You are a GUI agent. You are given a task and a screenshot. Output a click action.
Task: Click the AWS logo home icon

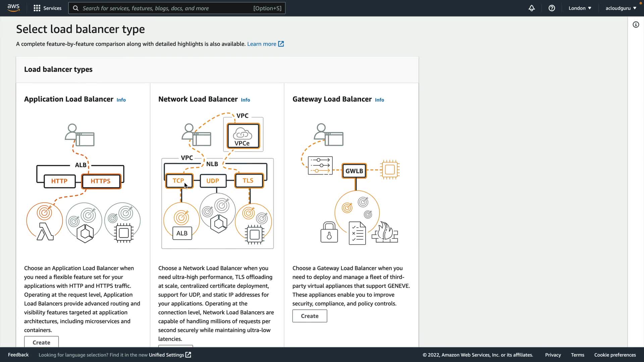[13, 8]
